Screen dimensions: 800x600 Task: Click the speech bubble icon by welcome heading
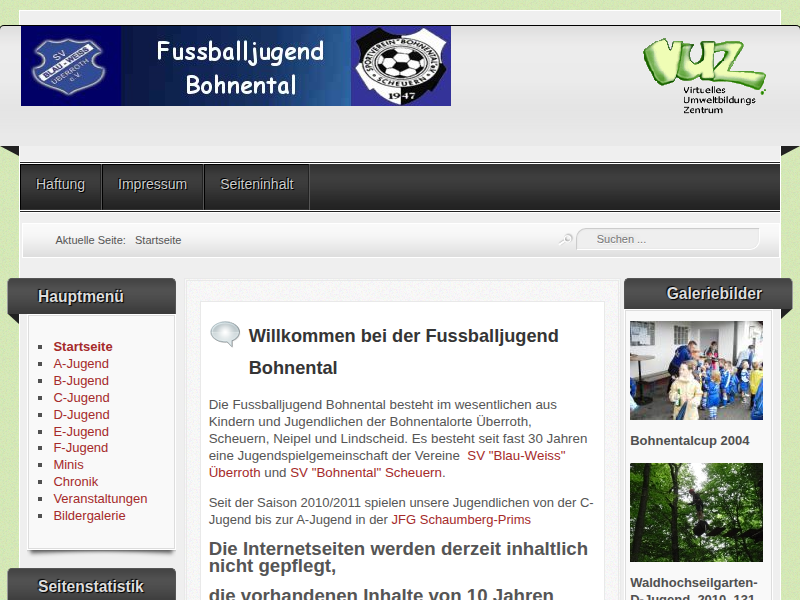click(x=224, y=334)
